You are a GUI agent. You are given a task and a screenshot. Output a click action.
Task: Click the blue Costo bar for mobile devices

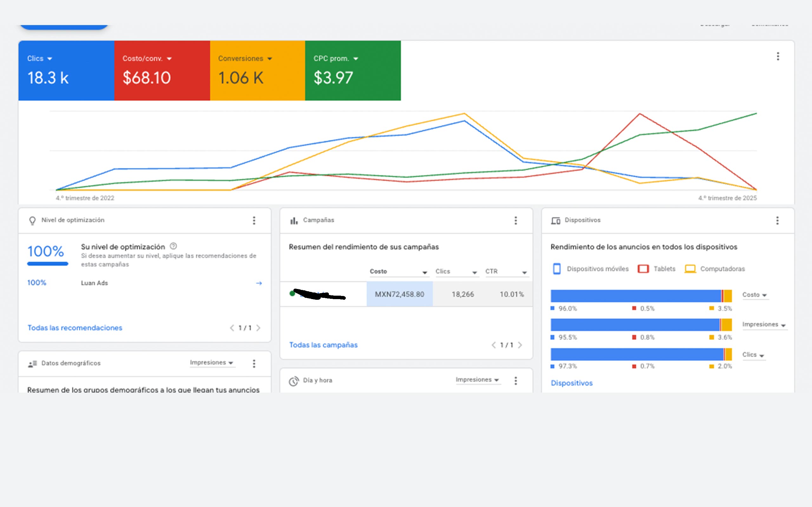(635, 296)
